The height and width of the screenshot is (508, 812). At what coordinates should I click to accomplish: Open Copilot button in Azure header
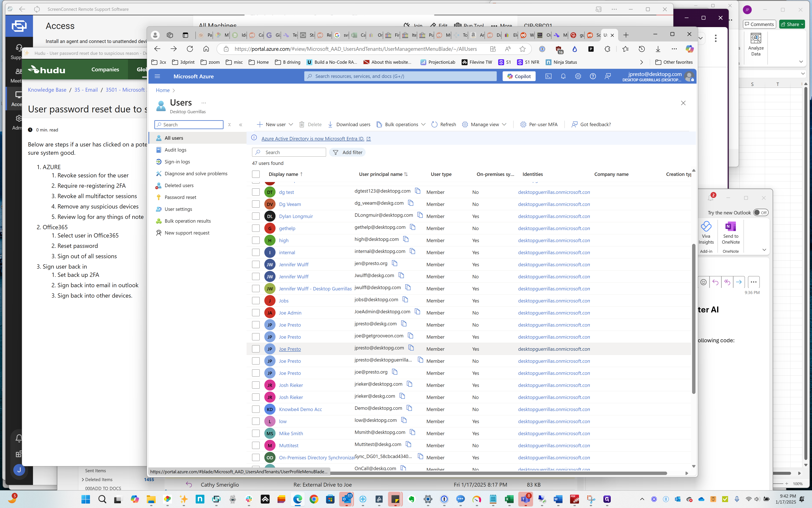519,76
